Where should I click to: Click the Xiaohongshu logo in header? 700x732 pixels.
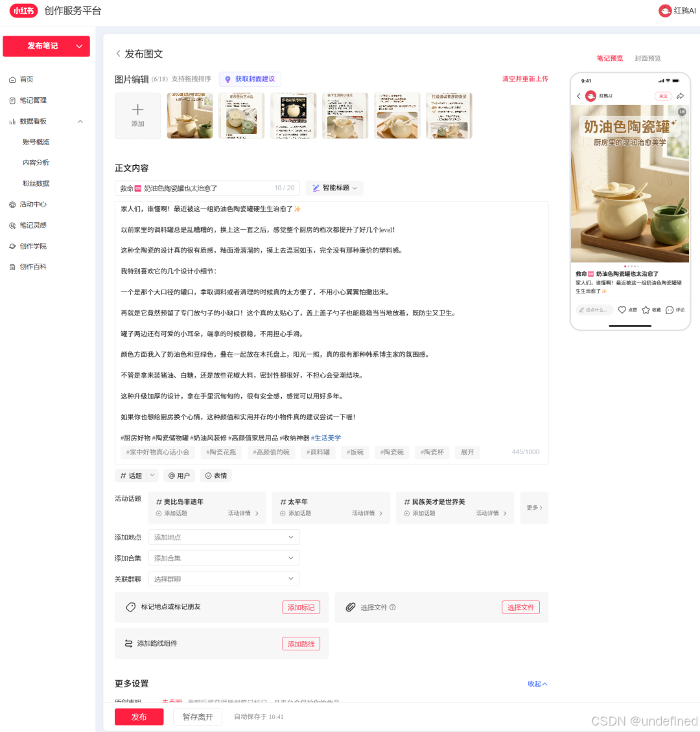point(24,10)
